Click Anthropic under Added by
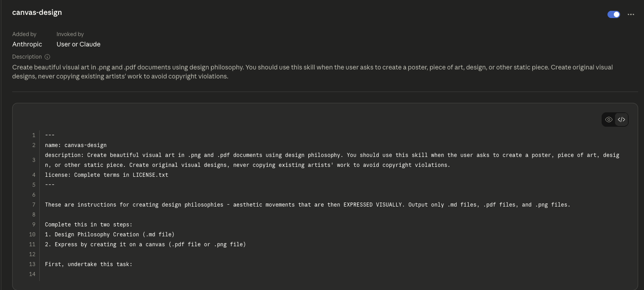 [x=27, y=44]
